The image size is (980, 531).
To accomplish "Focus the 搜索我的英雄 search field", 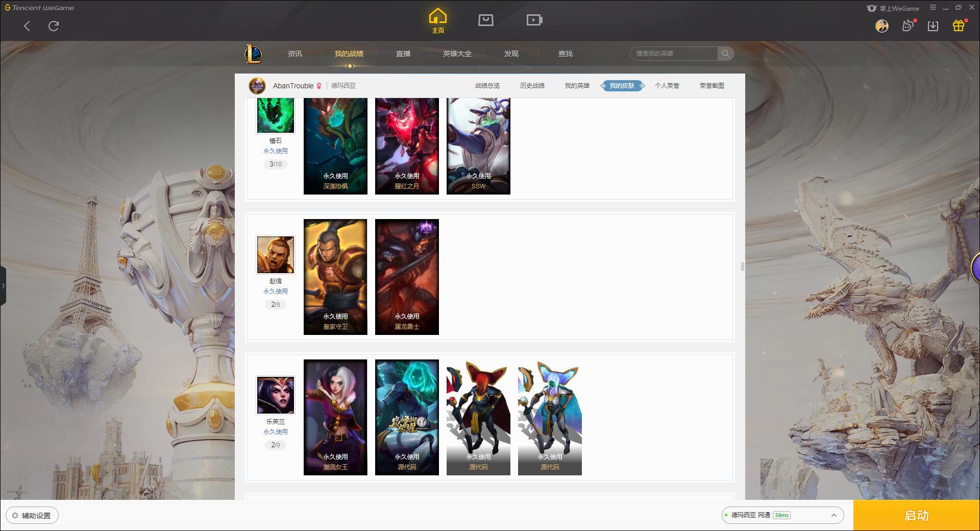I will [x=674, y=54].
